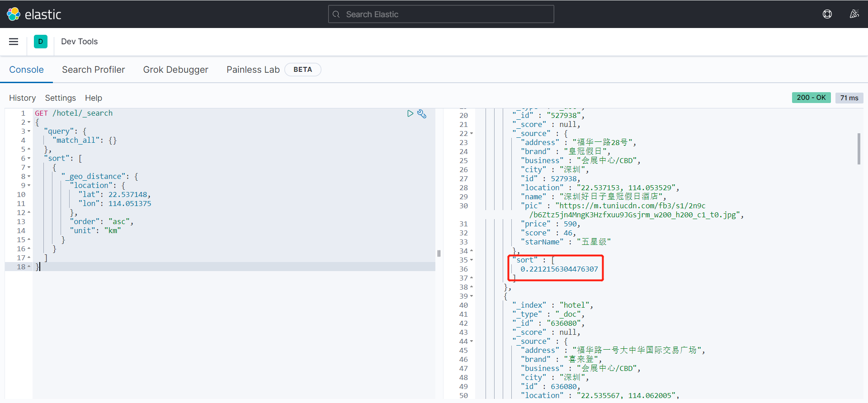
Task: Collapse the hit object at response line 39
Action: (472, 296)
